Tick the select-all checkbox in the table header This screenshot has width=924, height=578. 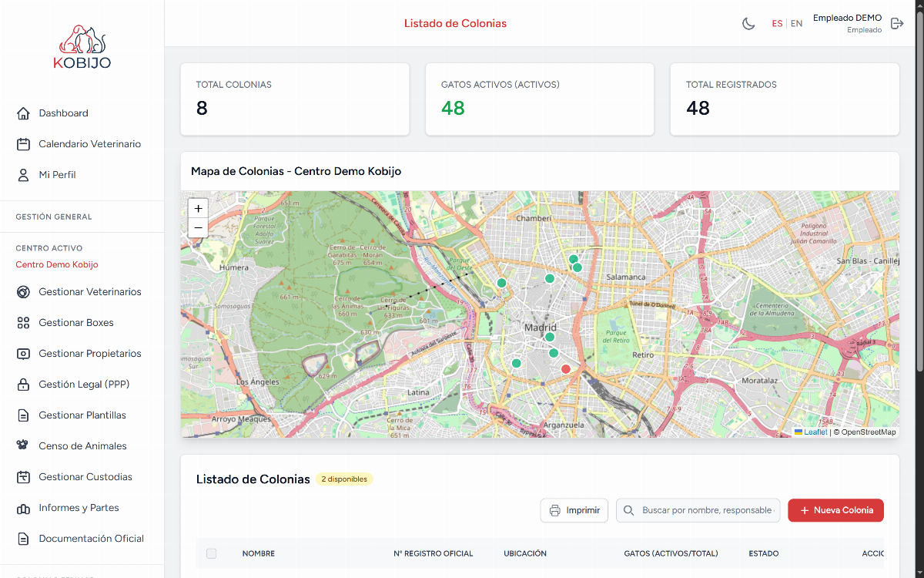point(212,553)
